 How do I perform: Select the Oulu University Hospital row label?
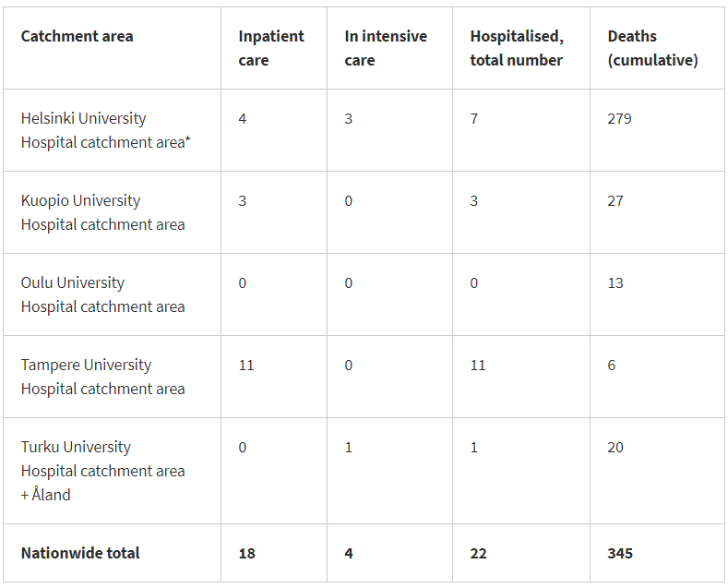[102, 294]
